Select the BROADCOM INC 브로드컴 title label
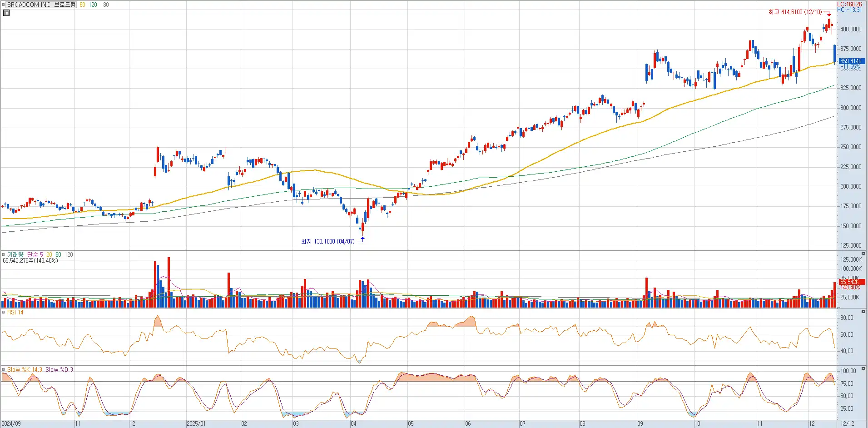868x428 pixels. coord(41,5)
